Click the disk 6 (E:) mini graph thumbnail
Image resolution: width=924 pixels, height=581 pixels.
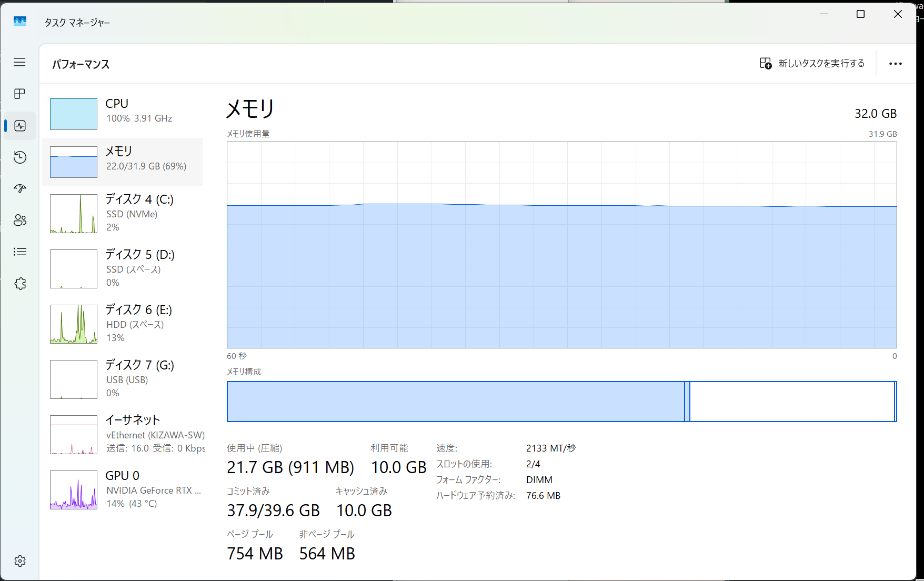pyautogui.click(x=74, y=324)
